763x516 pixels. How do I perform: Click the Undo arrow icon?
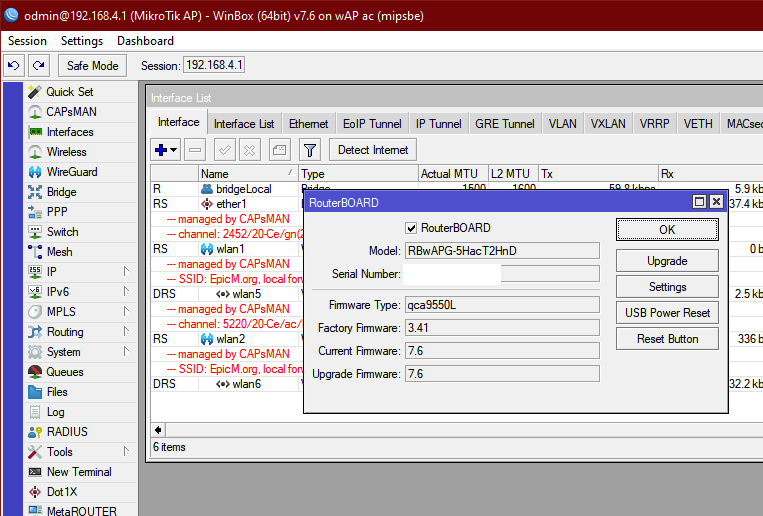[13, 65]
